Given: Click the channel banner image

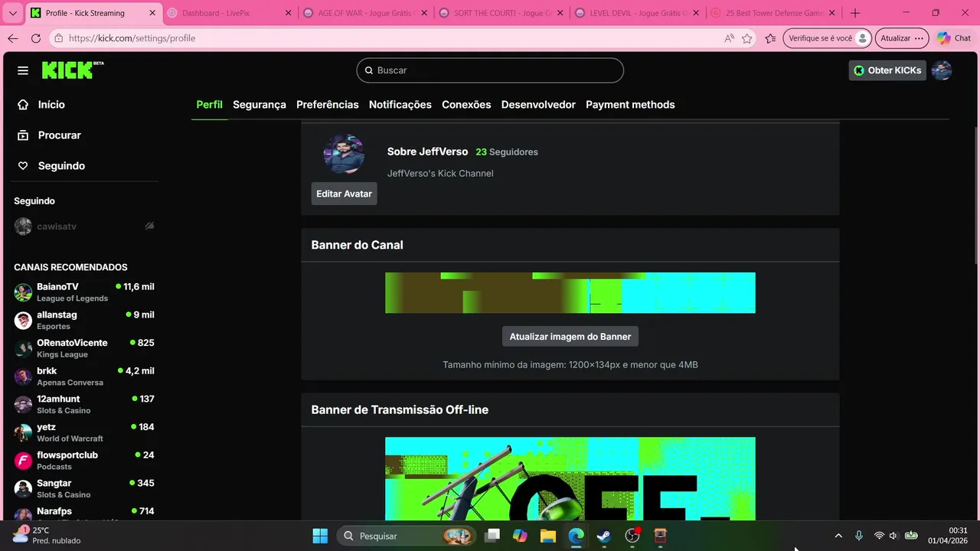Looking at the screenshot, I should coord(570,293).
